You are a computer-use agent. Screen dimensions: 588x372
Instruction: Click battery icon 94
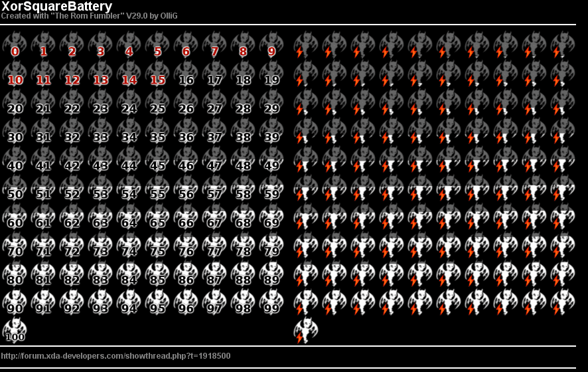pos(129,302)
